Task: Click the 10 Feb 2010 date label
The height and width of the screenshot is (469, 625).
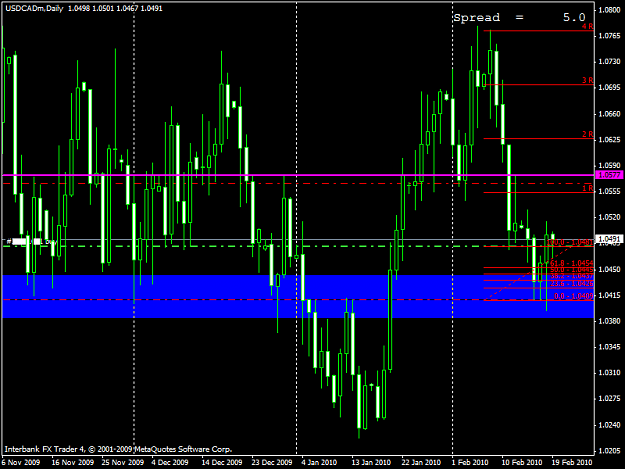Action: point(522,462)
